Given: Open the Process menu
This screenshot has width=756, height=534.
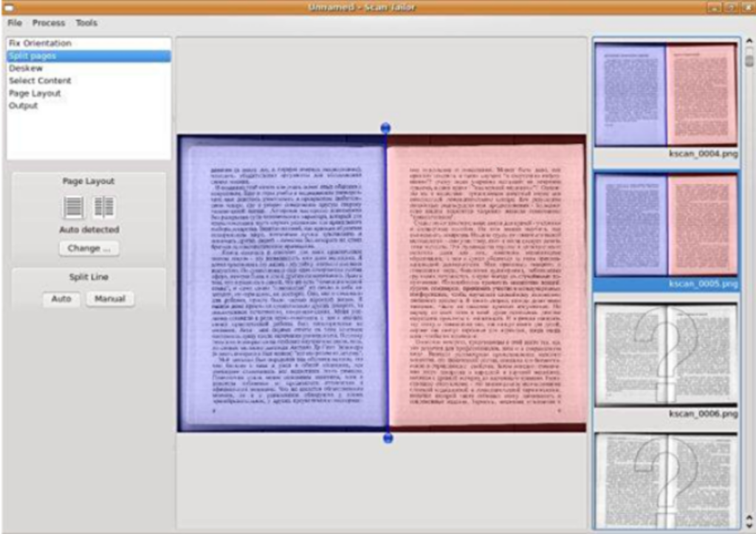Looking at the screenshot, I should point(49,23).
